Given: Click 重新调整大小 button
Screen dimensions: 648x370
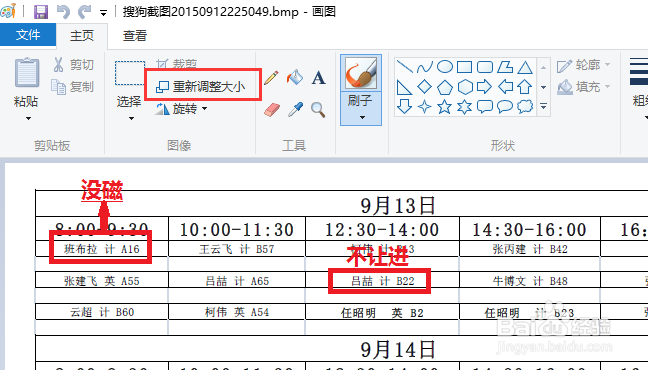Looking at the screenshot, I should click(200, 87).
